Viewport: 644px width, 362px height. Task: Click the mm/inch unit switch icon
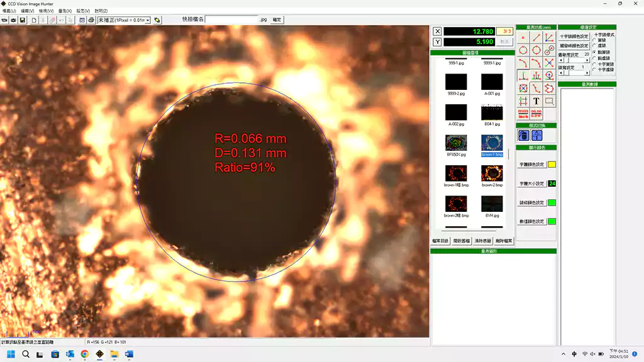tap(523, 114)
